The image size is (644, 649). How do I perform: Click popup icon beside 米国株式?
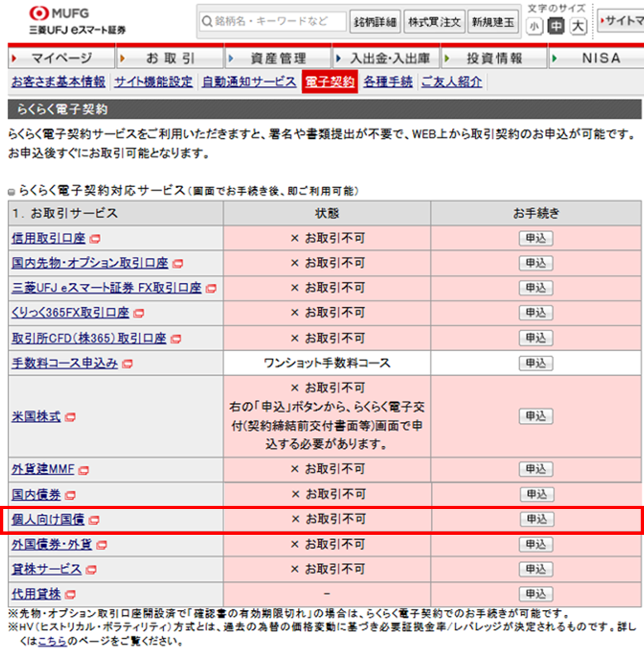click(70, 417)
